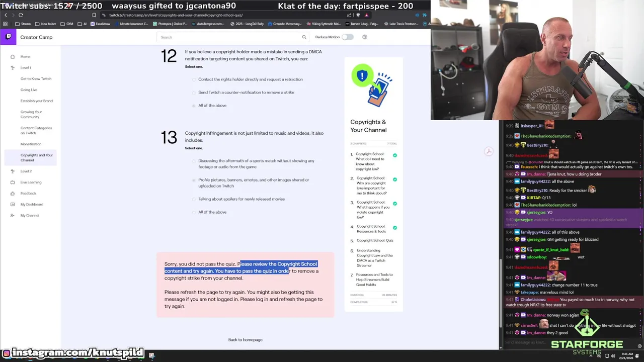Screen dimensions: 644x362
Task: Open chapter 6 'Understanding Copyright Law and the DMCA'
Action: [x=375, y=258]
